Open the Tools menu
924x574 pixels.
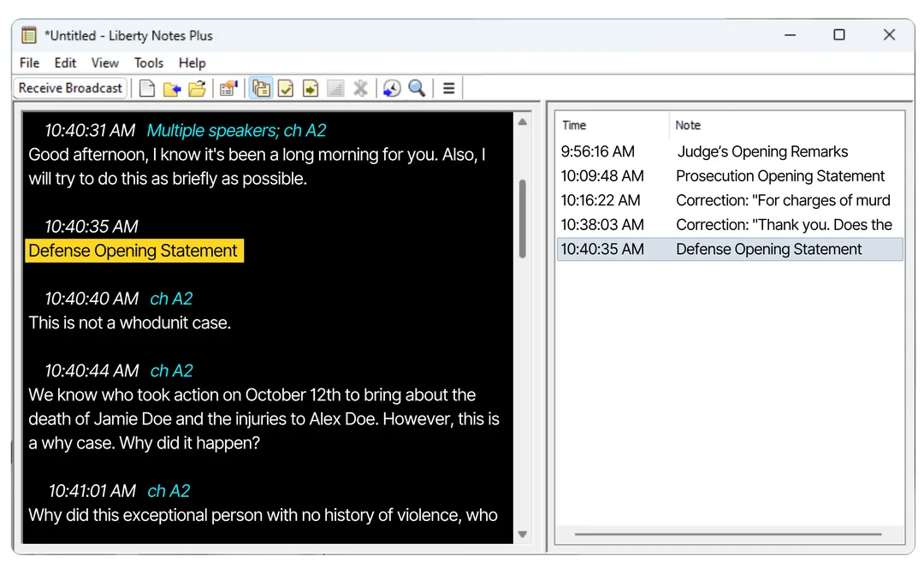pyautogui.click(x=149, y=63)
